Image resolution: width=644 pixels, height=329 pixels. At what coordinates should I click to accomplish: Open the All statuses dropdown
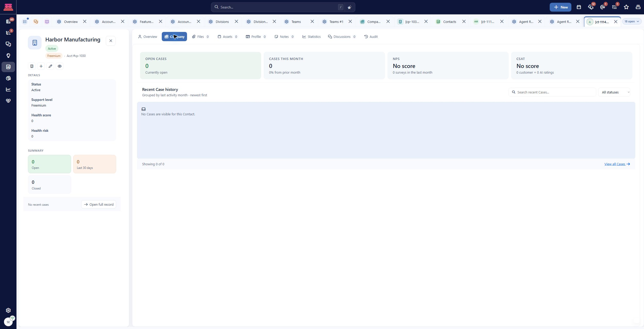click(x=614, y=92)
